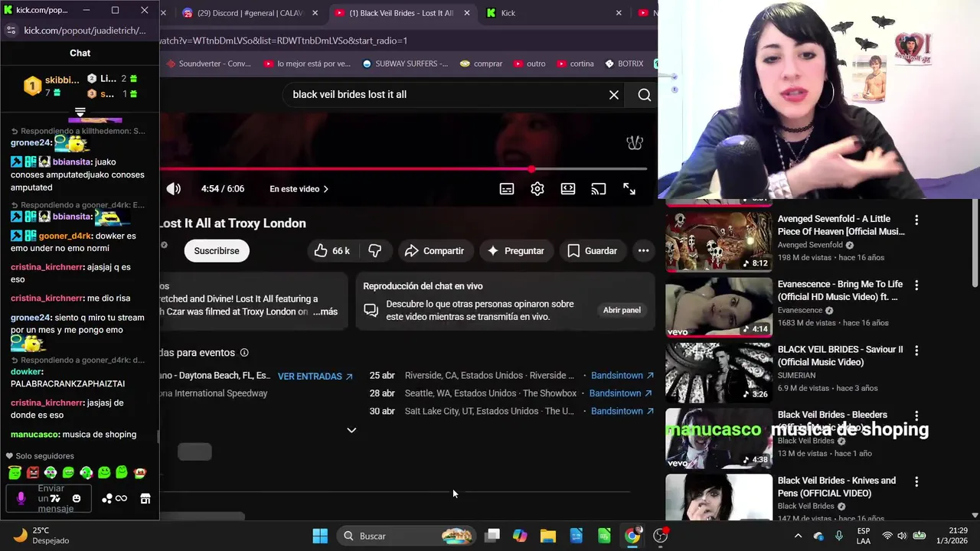Image resolution: width=980 pixels, height=551 pixels.
Task: Open the Kick chat shop icon
Action: click(145, 499)
